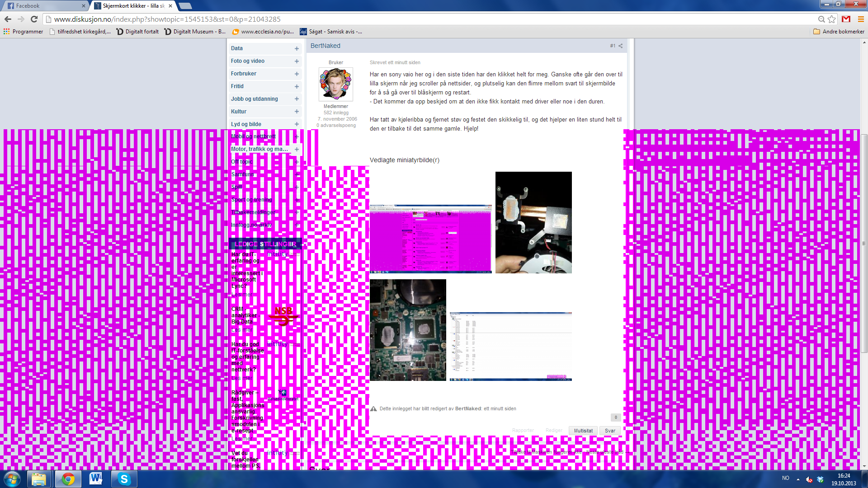The image size is (868, 488).
Task: Click the share icon next to #1
Action: 621,46
